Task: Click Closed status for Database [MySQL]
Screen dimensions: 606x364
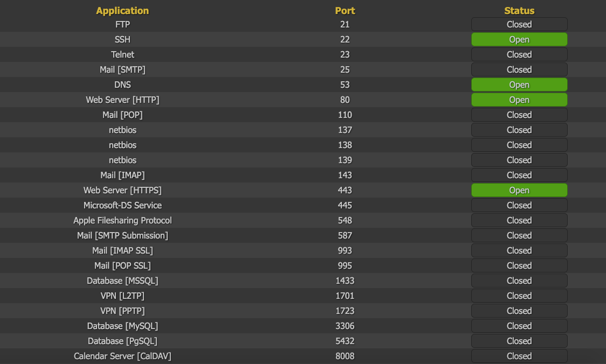Action: point(519,326)
